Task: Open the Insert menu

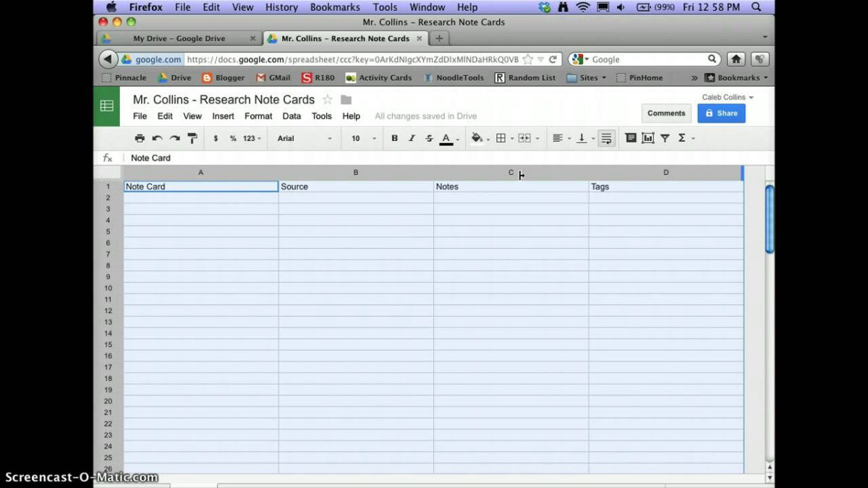Action: [x=223, y=116]
